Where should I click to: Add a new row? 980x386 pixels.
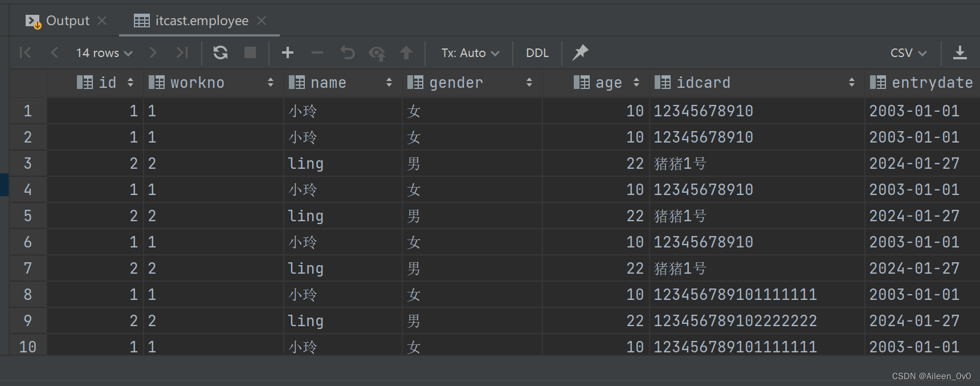288,53
